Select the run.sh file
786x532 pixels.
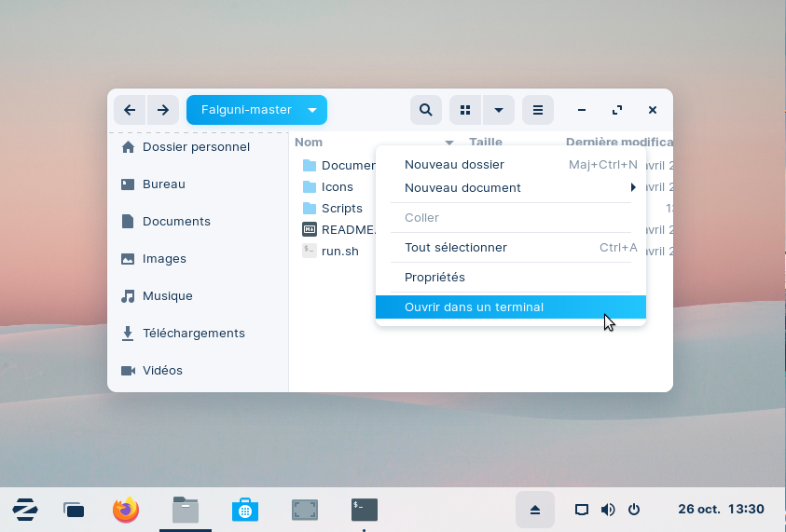339,251
